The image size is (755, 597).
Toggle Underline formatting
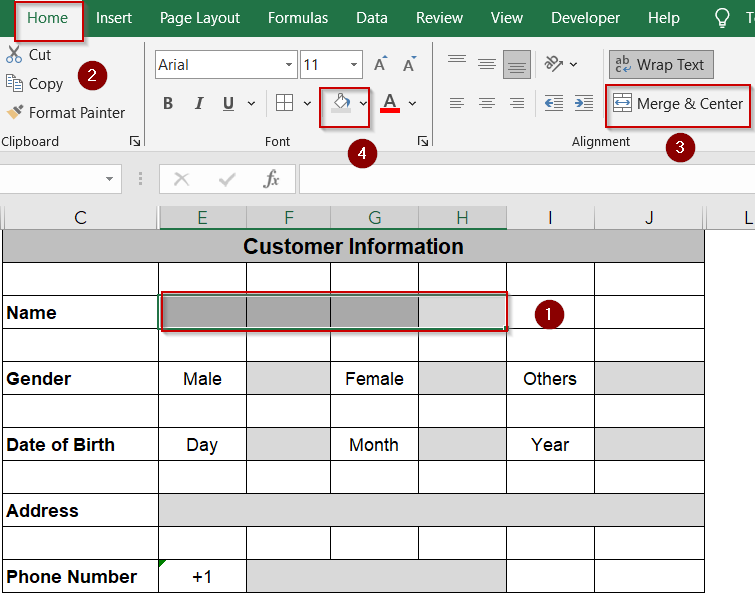[x=228, y=103]
